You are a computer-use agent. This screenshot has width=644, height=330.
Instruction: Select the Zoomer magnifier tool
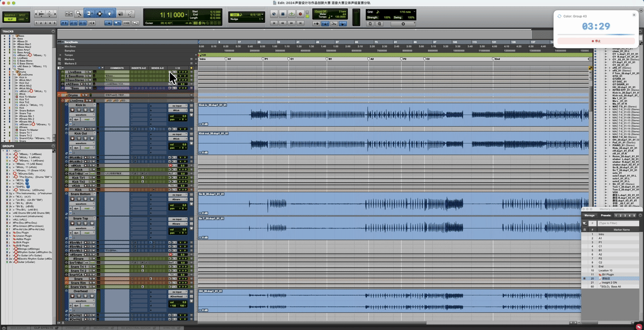tap(79, 14)
